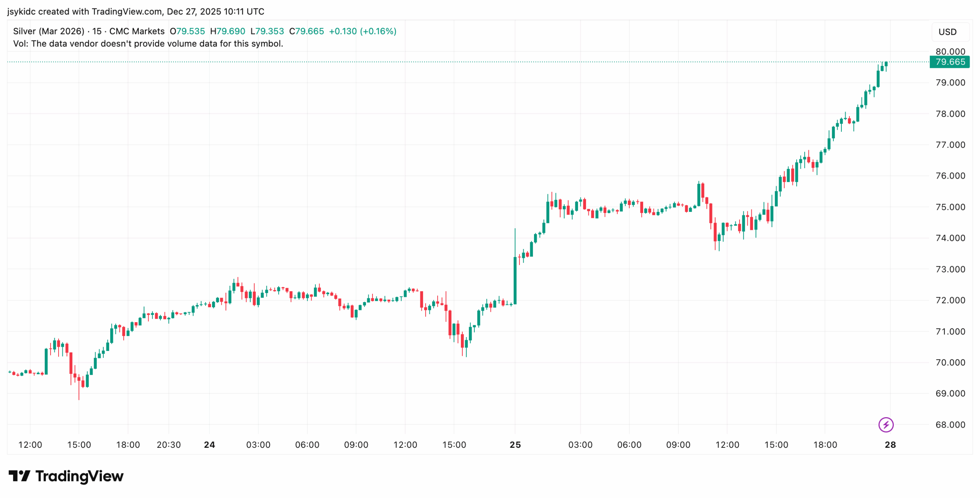The height and width of the screenshot is (498, 980).
Task: Click the TradingView logo mark icon
Action: (x=19, y=476)
